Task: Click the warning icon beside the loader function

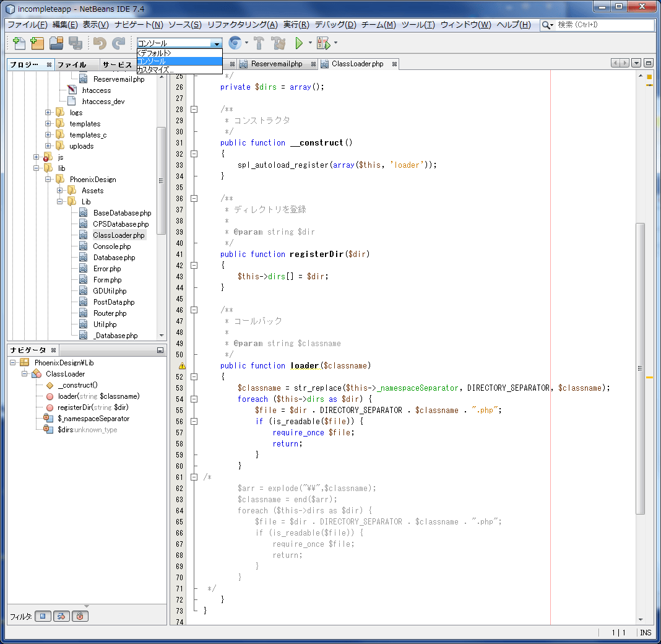Action: click(x=182, y=365)
